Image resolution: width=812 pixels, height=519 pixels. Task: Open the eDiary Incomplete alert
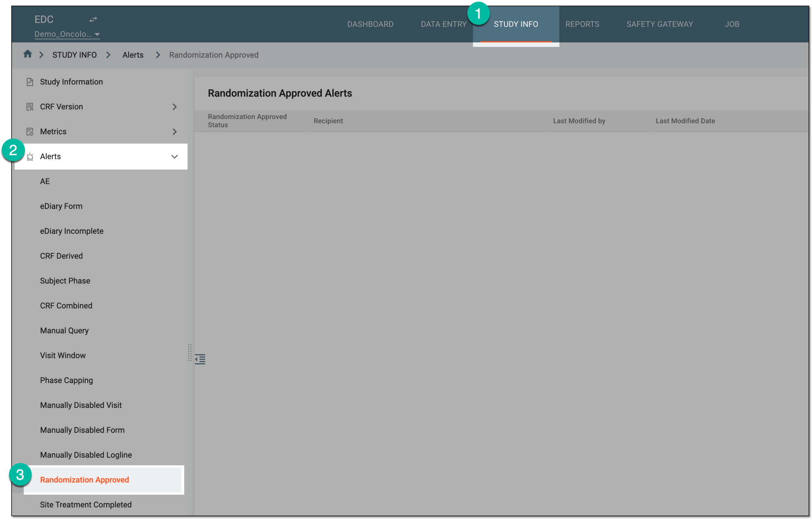[71, 231]
